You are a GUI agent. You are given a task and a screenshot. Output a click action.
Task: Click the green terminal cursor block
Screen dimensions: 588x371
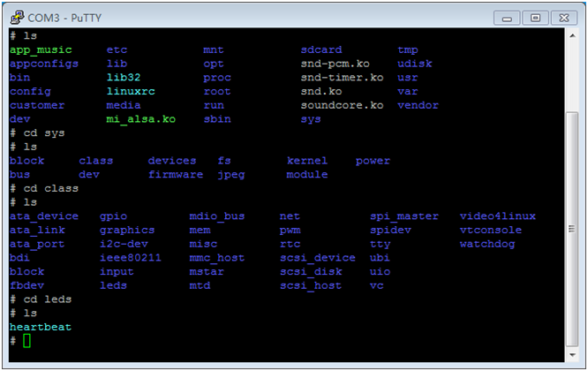tap(26, 341)
